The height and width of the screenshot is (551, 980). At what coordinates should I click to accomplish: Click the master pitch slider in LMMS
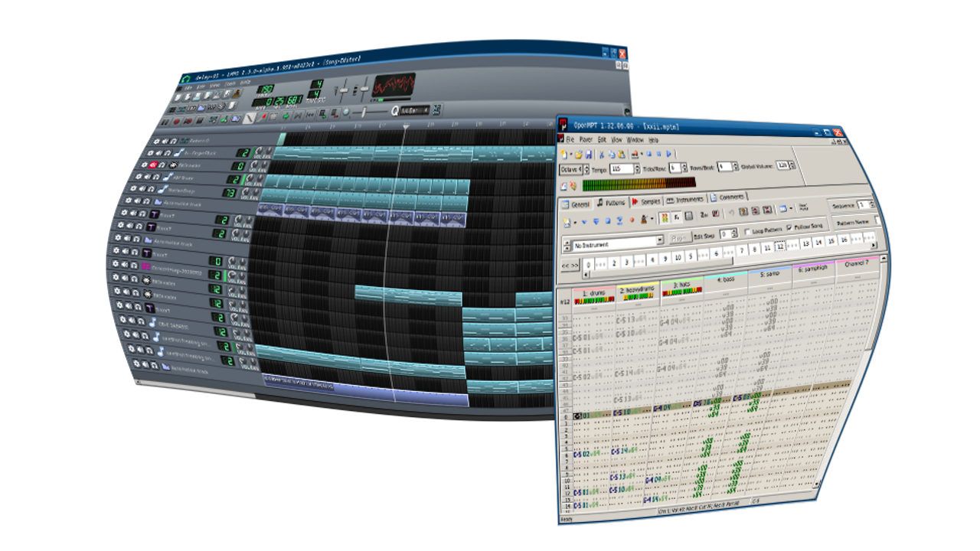(365, 90)
